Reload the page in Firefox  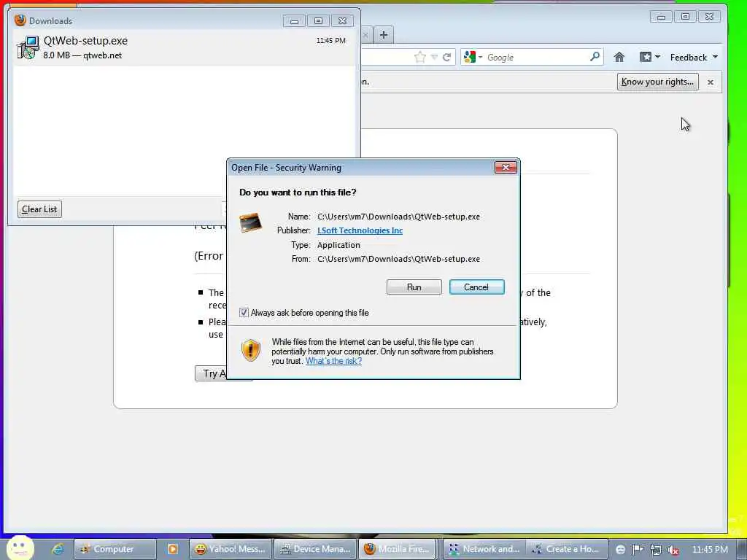click(446, 58)
